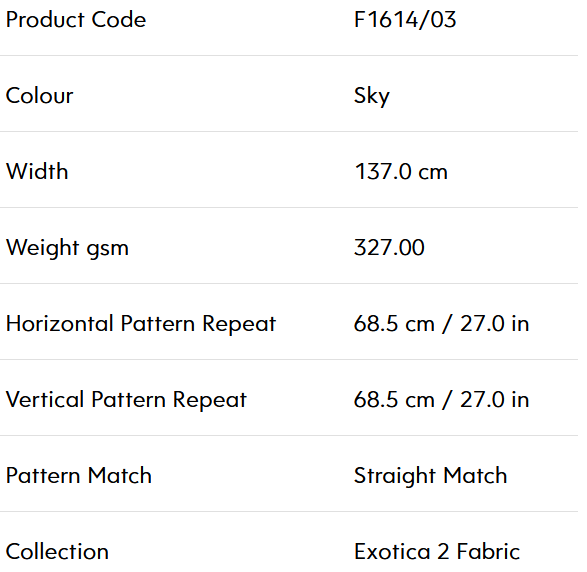This screenshot has height=572, width=587.
Task: Select the Pattern Match label
Action: point(79,475)
